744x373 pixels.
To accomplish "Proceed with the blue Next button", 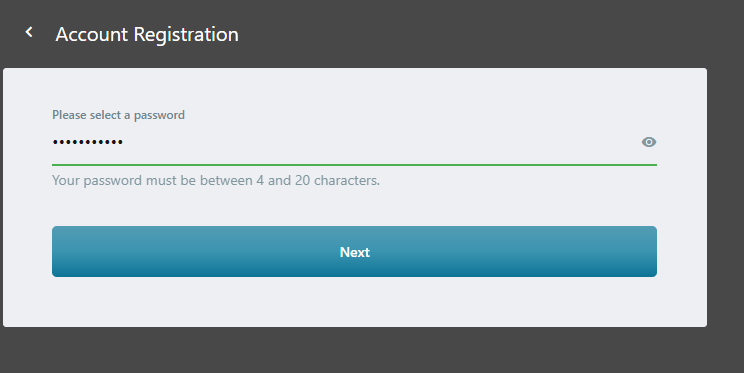I will 354,252.
